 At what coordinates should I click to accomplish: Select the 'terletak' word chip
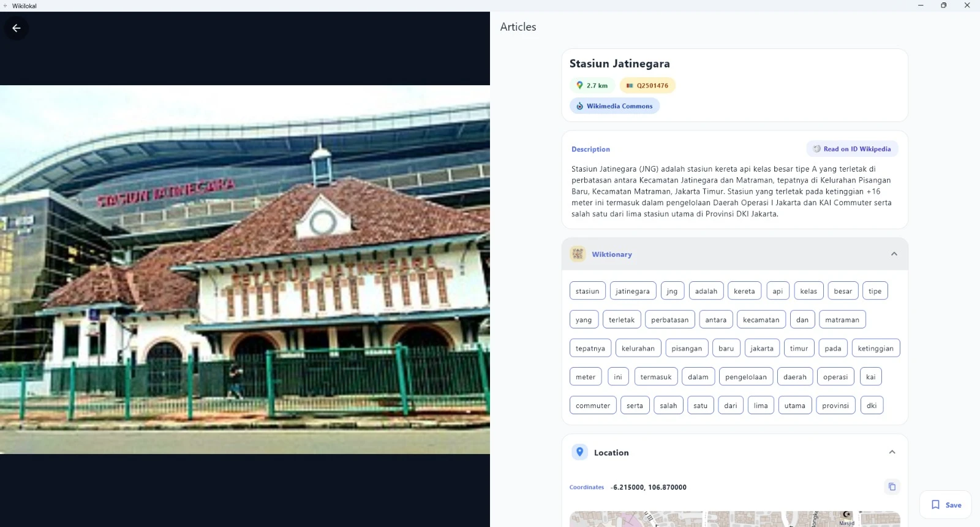[x=622, y=320]
